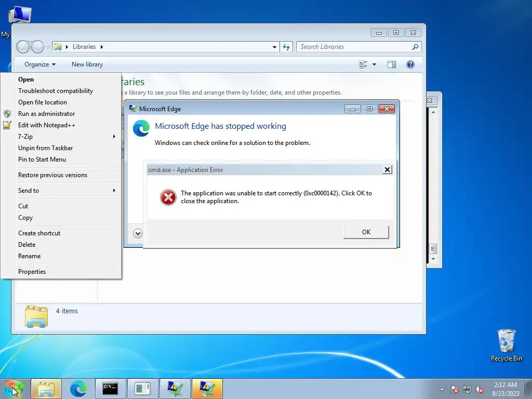Choose Rename in the context menu
This screenshot has width=532, height=399.
[61, 256]
